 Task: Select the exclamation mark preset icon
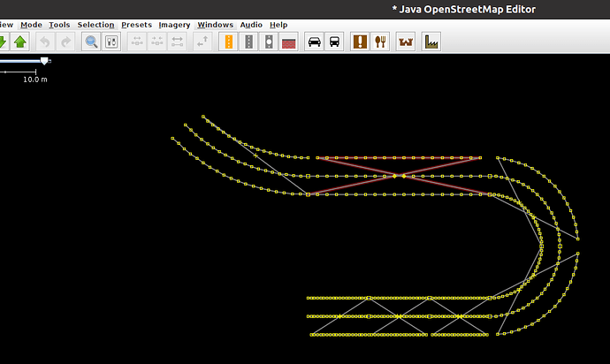pos(361,42)
